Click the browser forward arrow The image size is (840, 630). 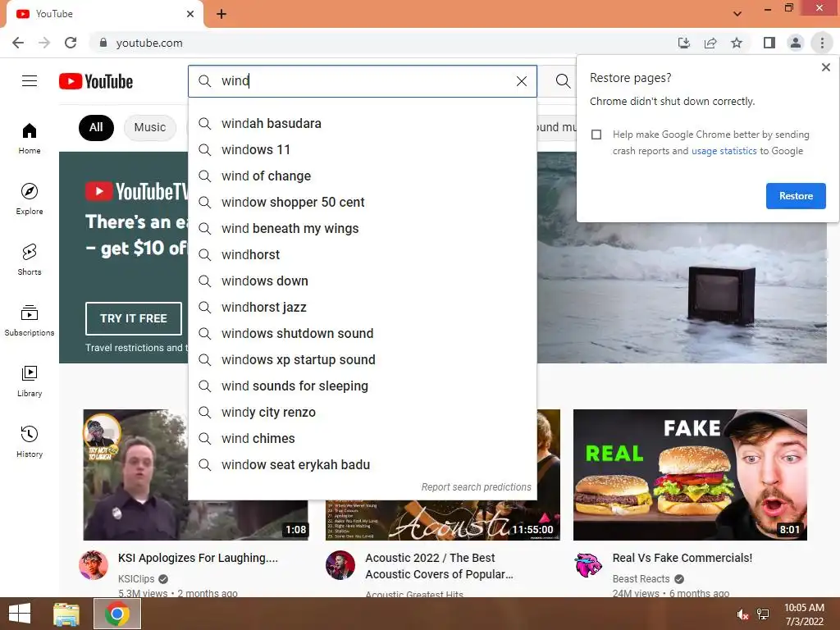pyautogui.click(x=44, y=43)
